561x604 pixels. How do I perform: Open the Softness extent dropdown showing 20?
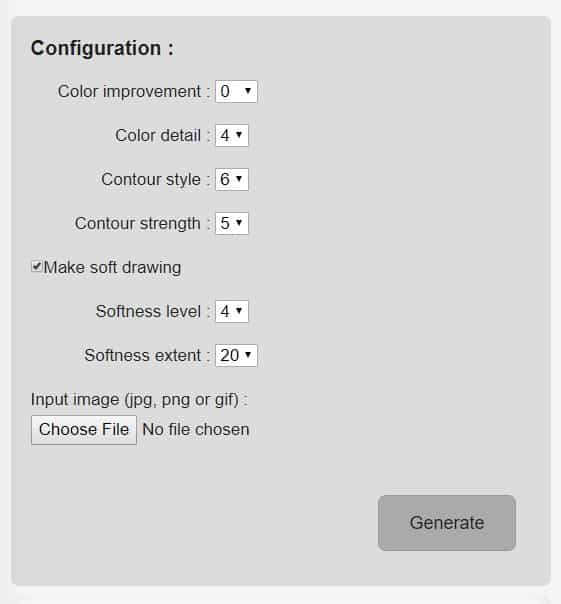(x=236, y=355)
